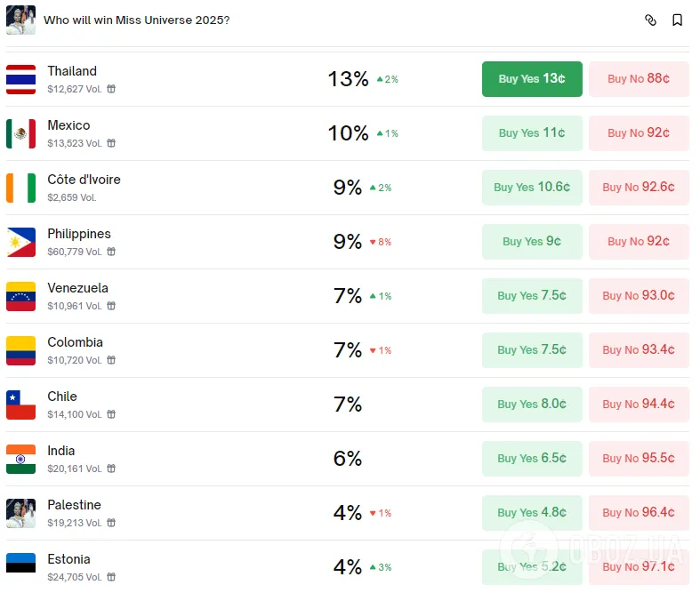Click the Côte d'Ivoire flag icon
The width and height of the screenshot is (700, 593).
tap(21, 188)
